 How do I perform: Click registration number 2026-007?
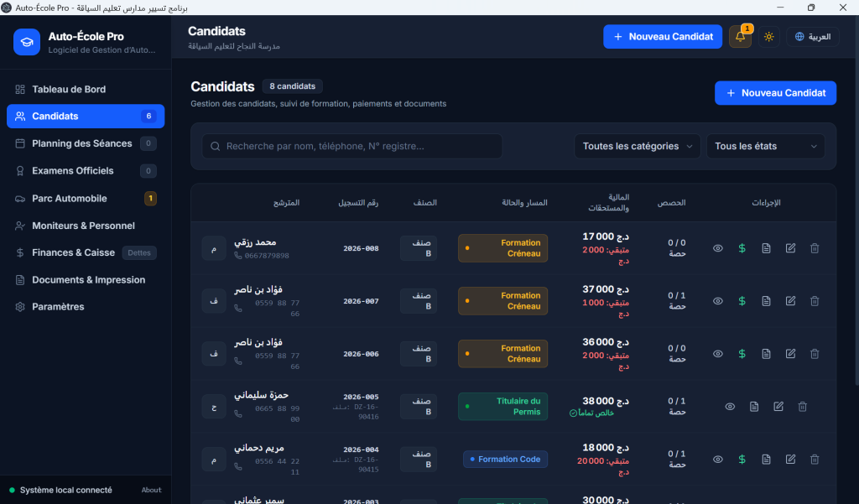pos(361,301)
